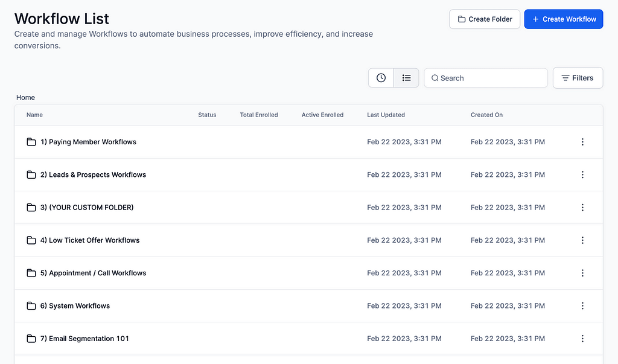The height and width of the screenshot is (364, 618).
Task: Open more options for YOUR CUSTOM FOLDER
Action: tap(582, 208)
